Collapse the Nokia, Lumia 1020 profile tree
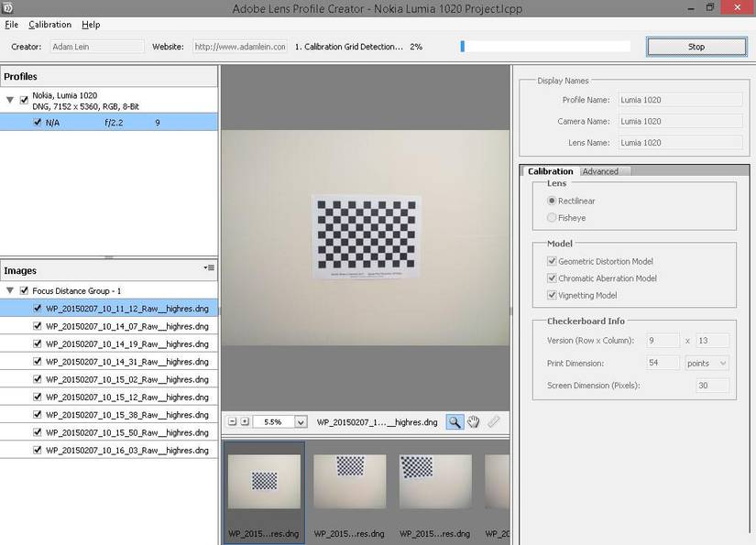756x545 pixels. tap(10, 100)
